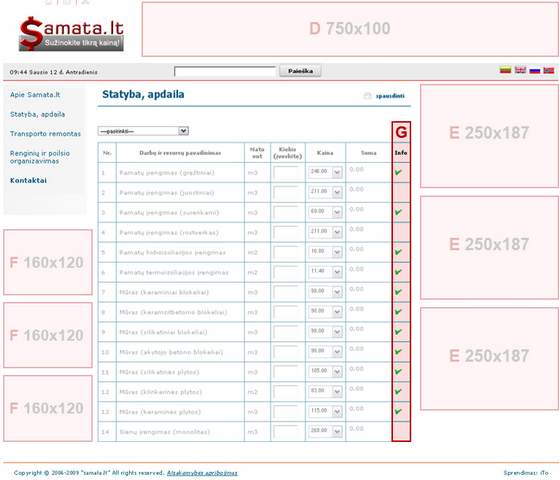560x480 pixels.
Task: Click the D 750x100 banner placeholder
Action: pyautogui.click(x=350, y=29)
